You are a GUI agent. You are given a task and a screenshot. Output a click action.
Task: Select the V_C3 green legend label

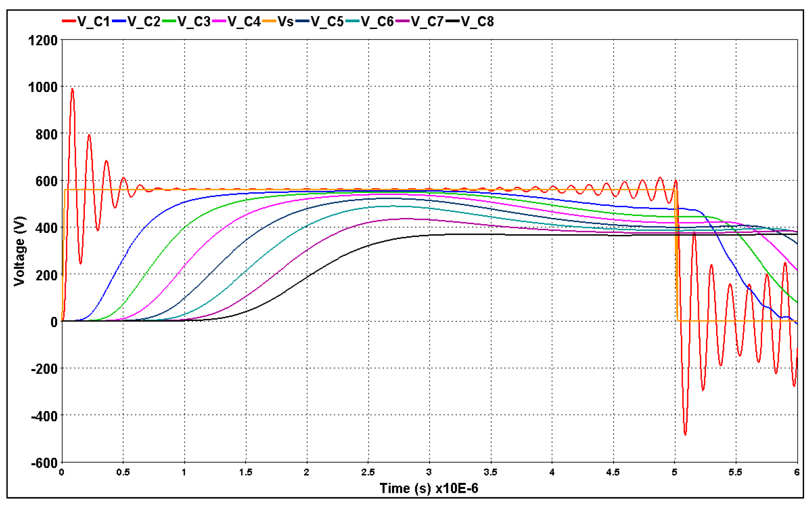[194, 22]
